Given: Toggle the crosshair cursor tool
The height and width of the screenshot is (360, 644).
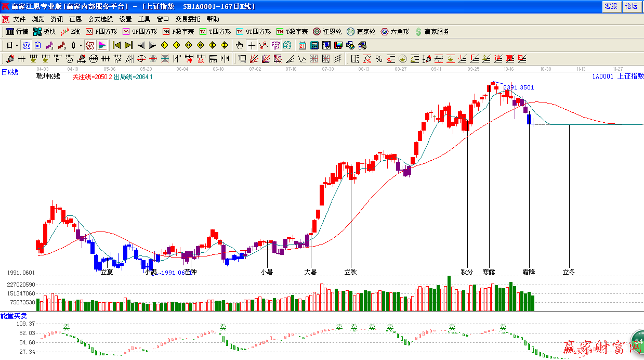Looking at the screenshot, I should tap(252, 45).
